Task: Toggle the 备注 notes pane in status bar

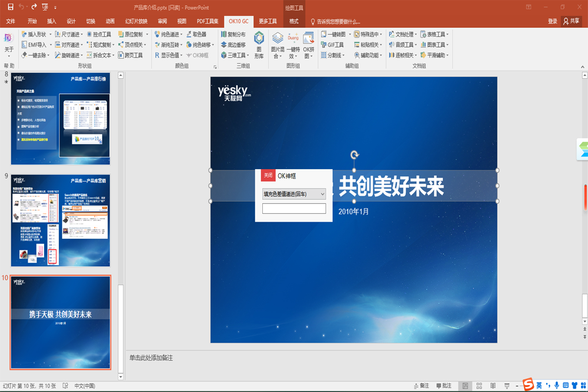Action: tap(421, 386)
